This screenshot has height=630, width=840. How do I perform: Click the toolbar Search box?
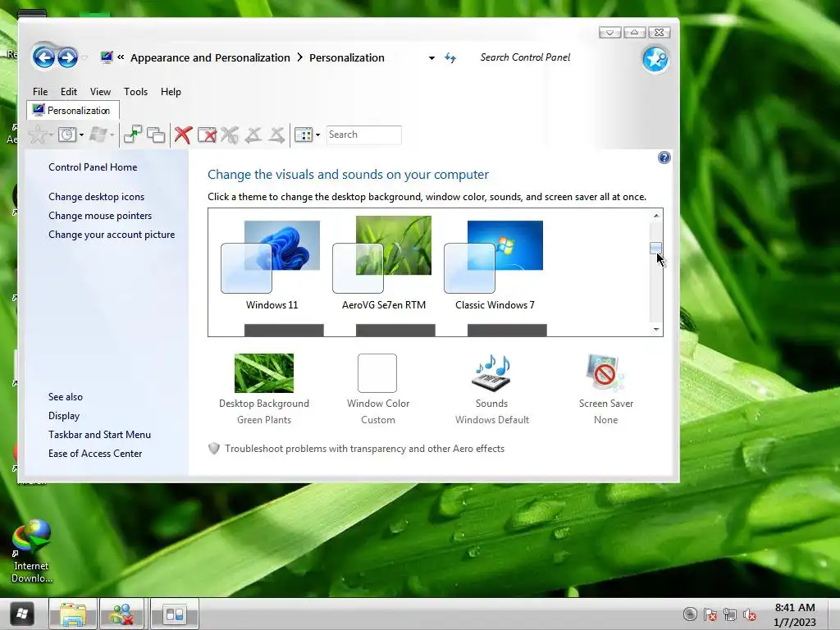click(x=363, y=135)
